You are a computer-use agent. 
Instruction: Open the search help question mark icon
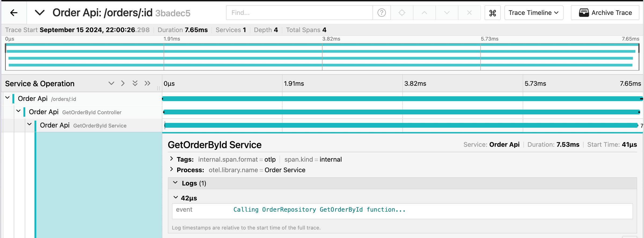click(382, 13)
